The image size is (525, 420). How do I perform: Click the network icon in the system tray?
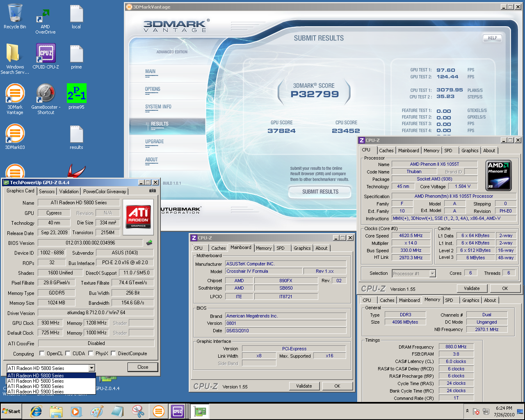(486, 411)
